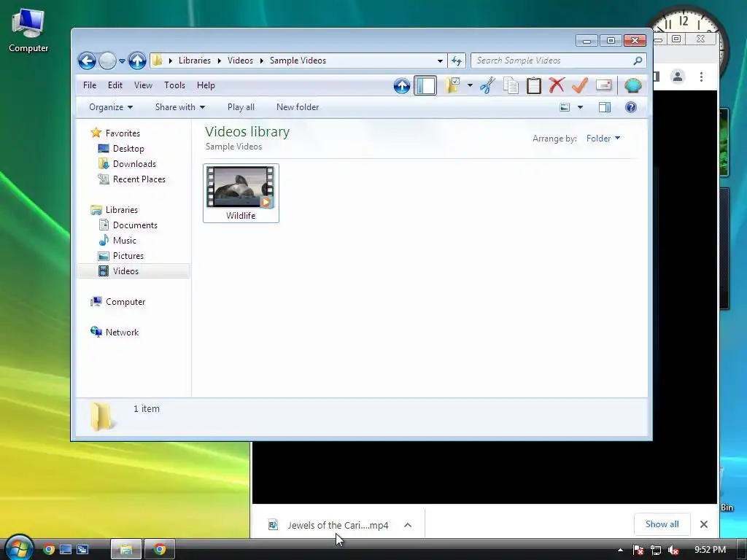
Task: Open the Pictures library
Action: pos(128,256)
